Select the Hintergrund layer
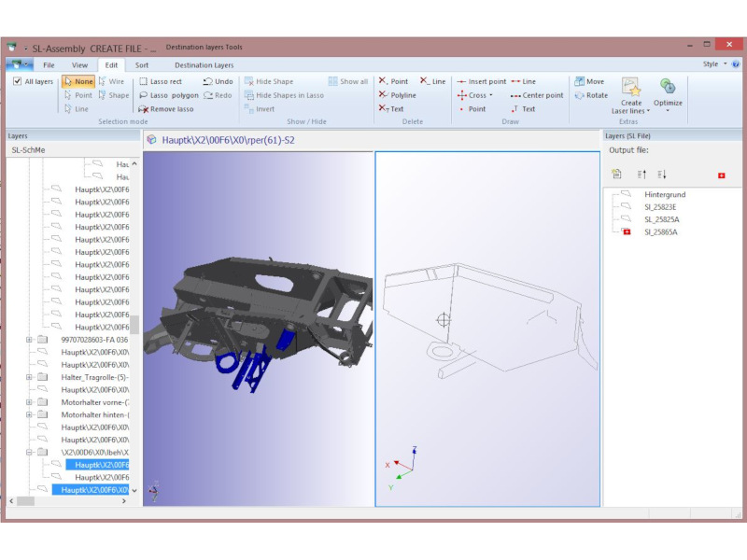This screenshot has width=747, height=560. click(664, 194)
